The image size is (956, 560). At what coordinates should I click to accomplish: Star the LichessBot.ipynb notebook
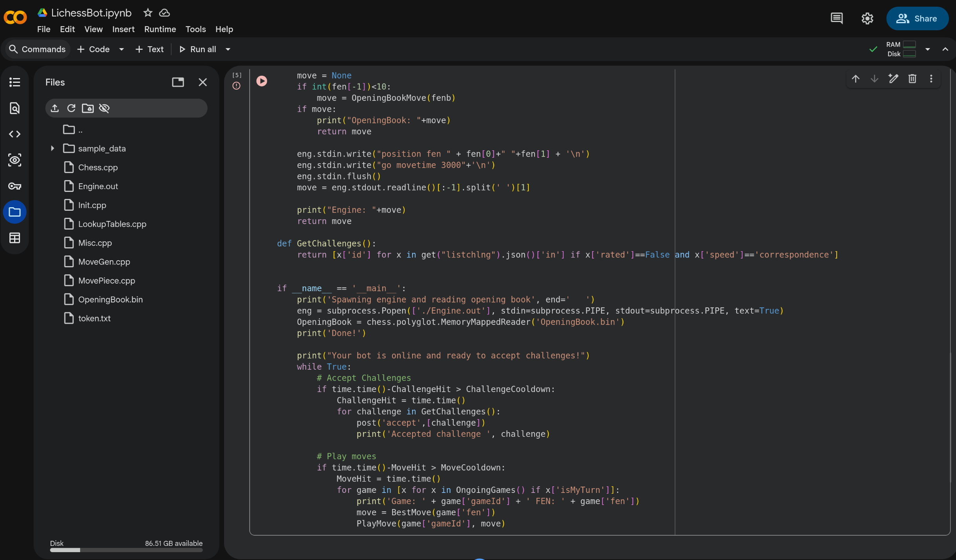coord(148,13)
